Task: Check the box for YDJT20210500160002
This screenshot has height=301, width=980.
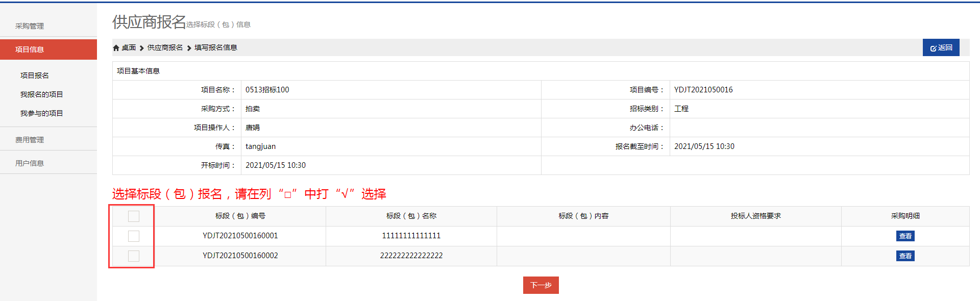Action: [134, 256]
